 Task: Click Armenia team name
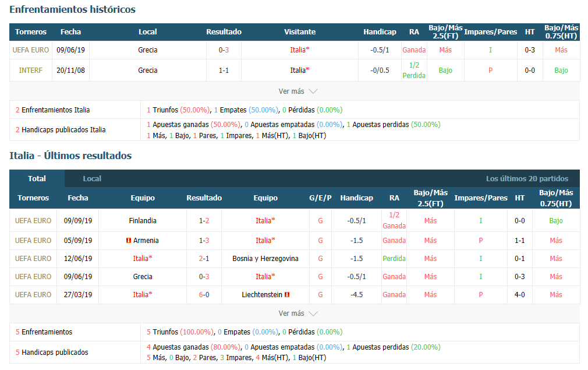146,241
